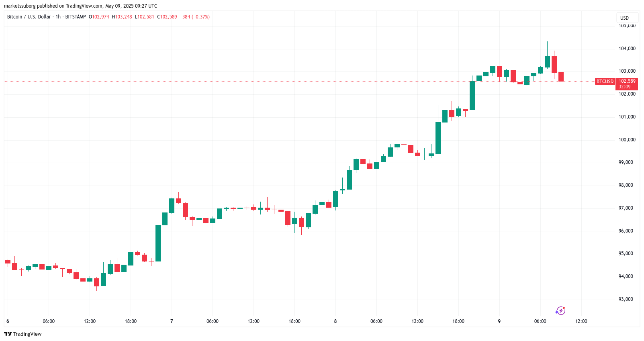Click the purple lightning bolt icon

click(560, 310)
